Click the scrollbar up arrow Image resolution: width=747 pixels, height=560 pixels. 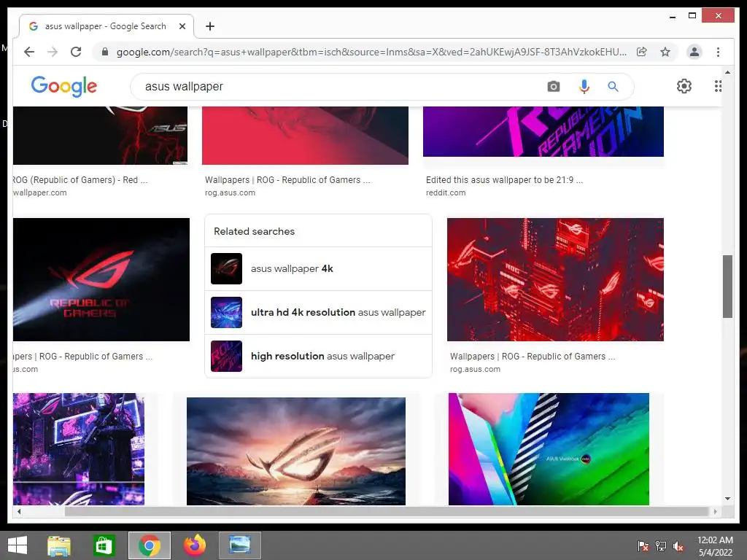727,72
